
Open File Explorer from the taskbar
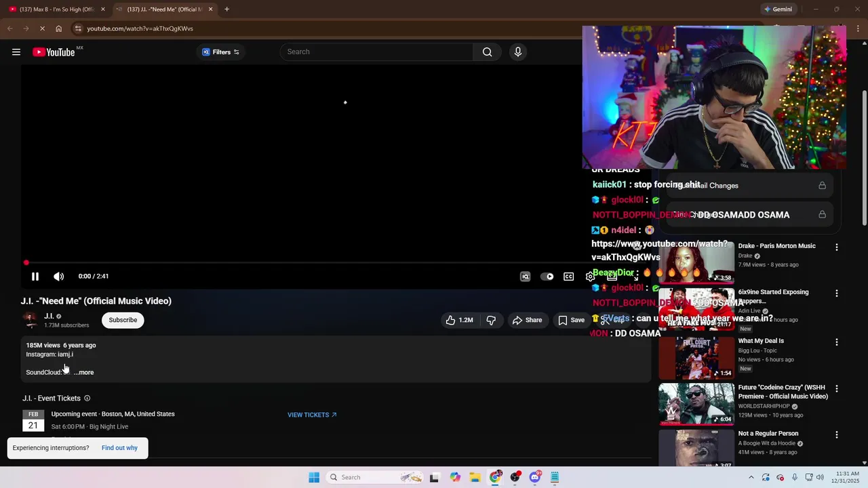tap(475, 477)
